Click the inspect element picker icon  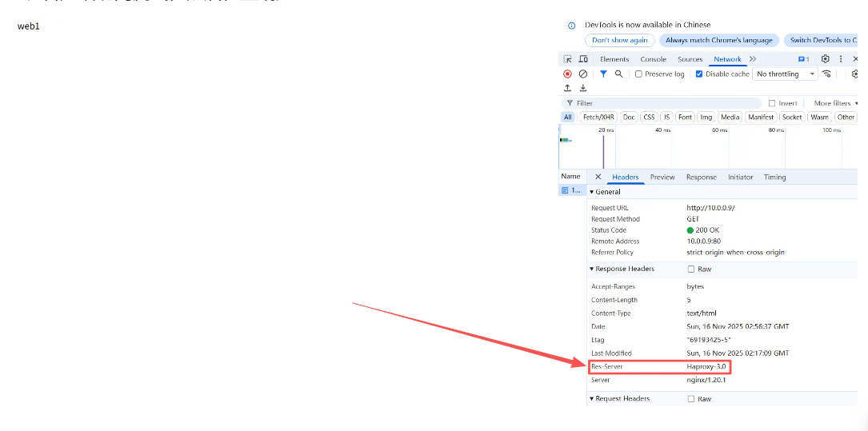point(567,59)
